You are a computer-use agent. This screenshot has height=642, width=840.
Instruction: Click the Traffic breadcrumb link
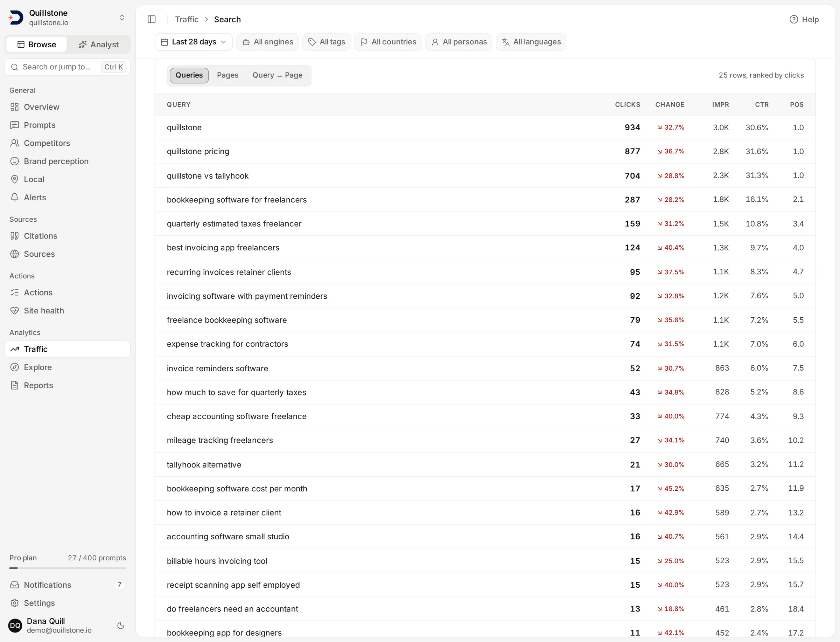pos(187,20)
